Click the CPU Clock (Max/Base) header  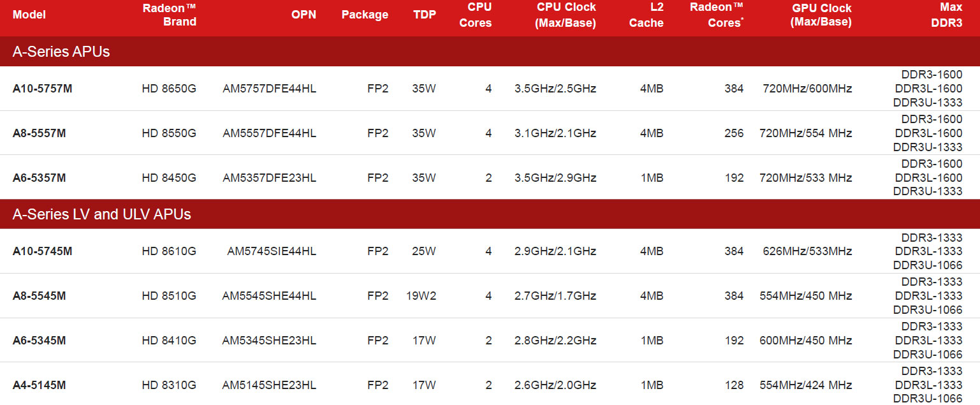click(x=566, y=15)
